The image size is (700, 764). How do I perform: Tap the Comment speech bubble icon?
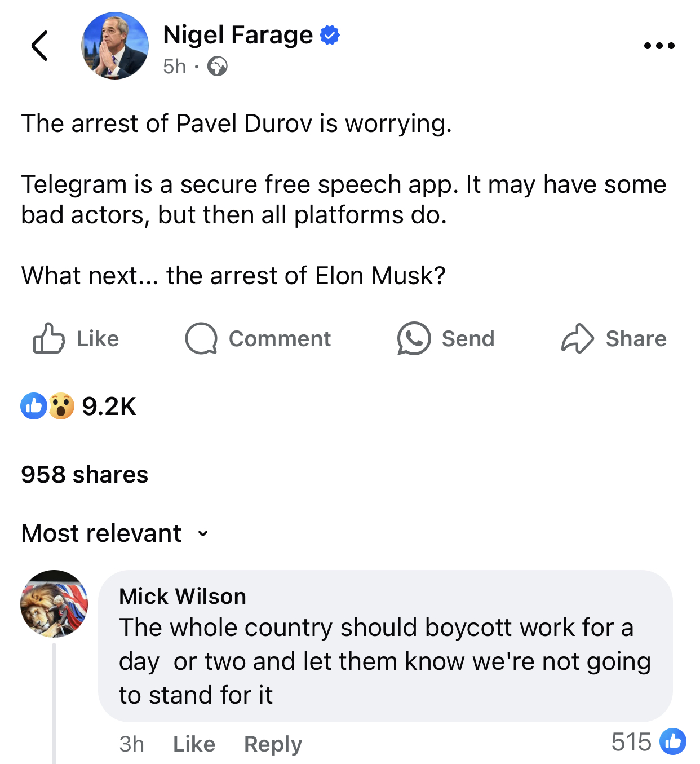coord(201,338)
